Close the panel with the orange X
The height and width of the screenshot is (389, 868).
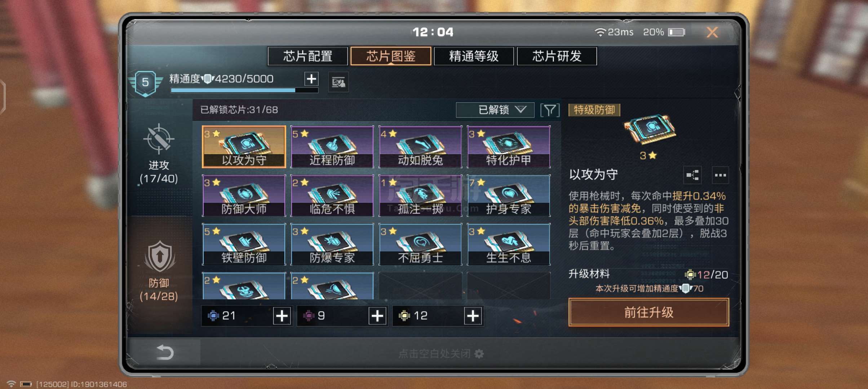(712, 32)
